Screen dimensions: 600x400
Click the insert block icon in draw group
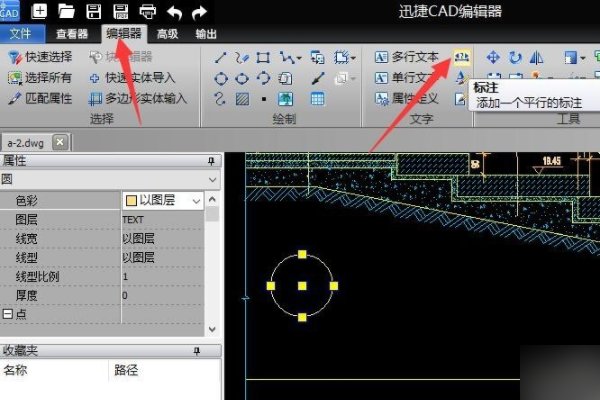[x=317, y=57]
